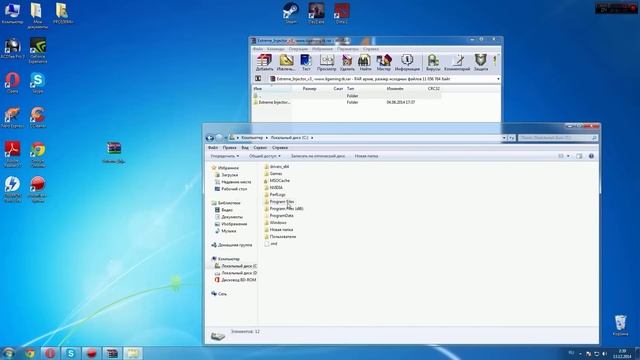The image size is (640, 360).
Task: Toggle Explorer's preview pane icon
Action: [x=579, y=156]
